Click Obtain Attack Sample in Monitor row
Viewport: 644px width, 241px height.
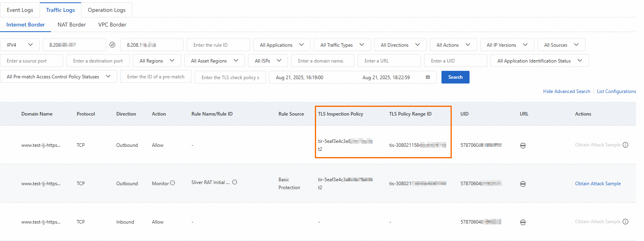point(598,184)
